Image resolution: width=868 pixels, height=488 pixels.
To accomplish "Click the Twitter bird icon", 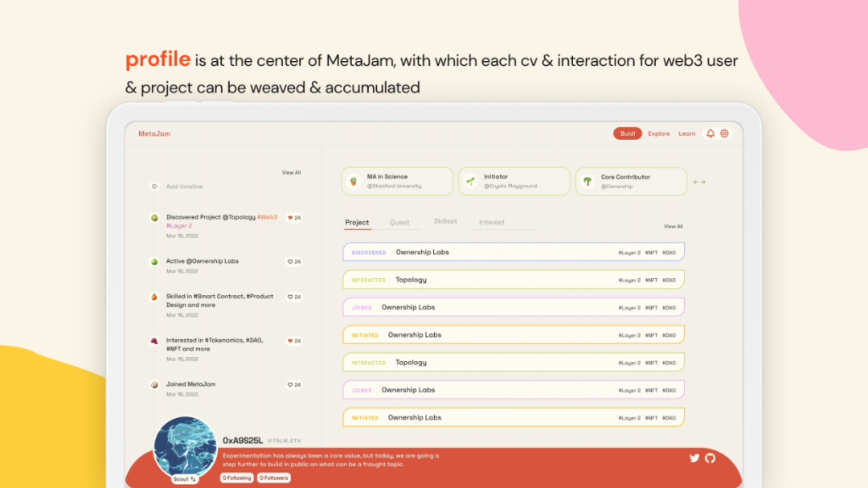I will pyautogui.click(x=694, y=458).
